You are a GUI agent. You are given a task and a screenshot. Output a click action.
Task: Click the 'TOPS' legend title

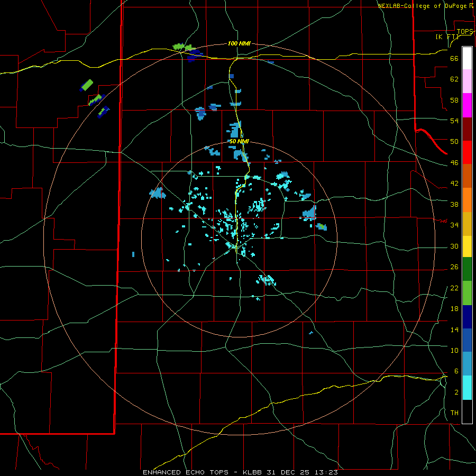(465, 32)
